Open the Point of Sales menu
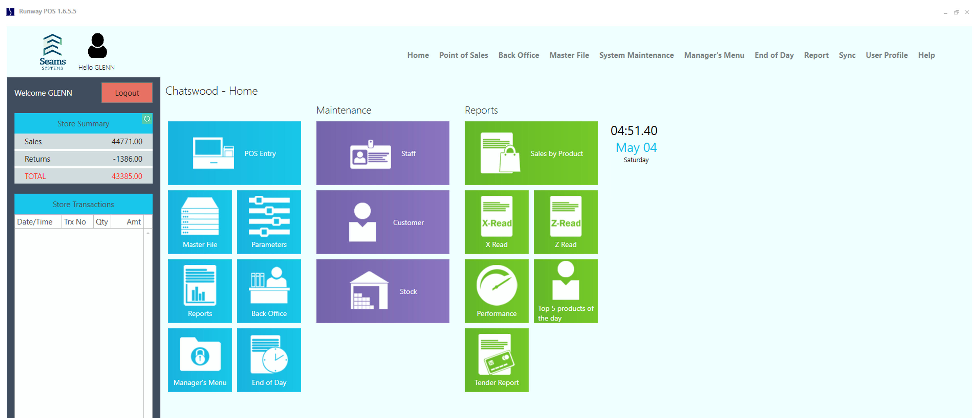 point(463,55)
